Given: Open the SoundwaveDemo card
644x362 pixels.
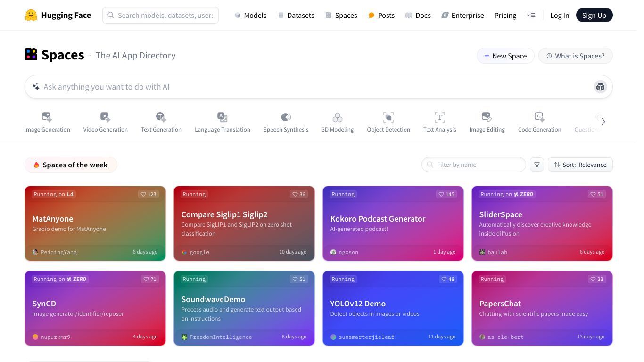Looking at the screenshot, I should coord(244,308).
